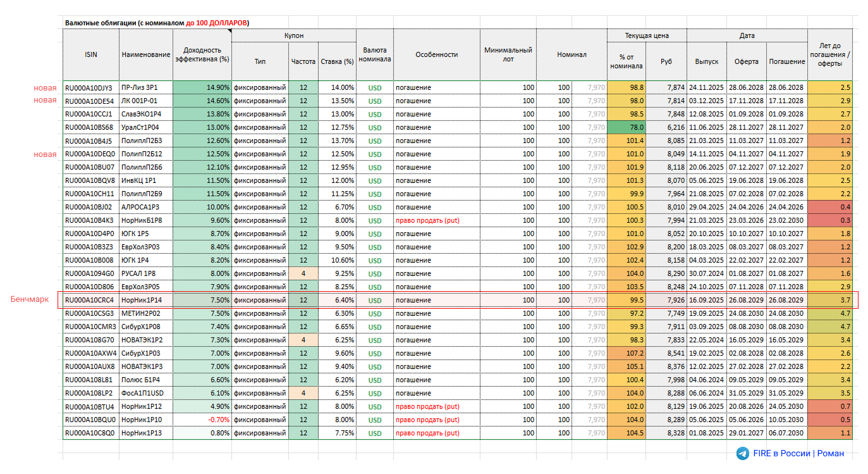Click the Валютные облигации title cell

click(x=157, y=23)
